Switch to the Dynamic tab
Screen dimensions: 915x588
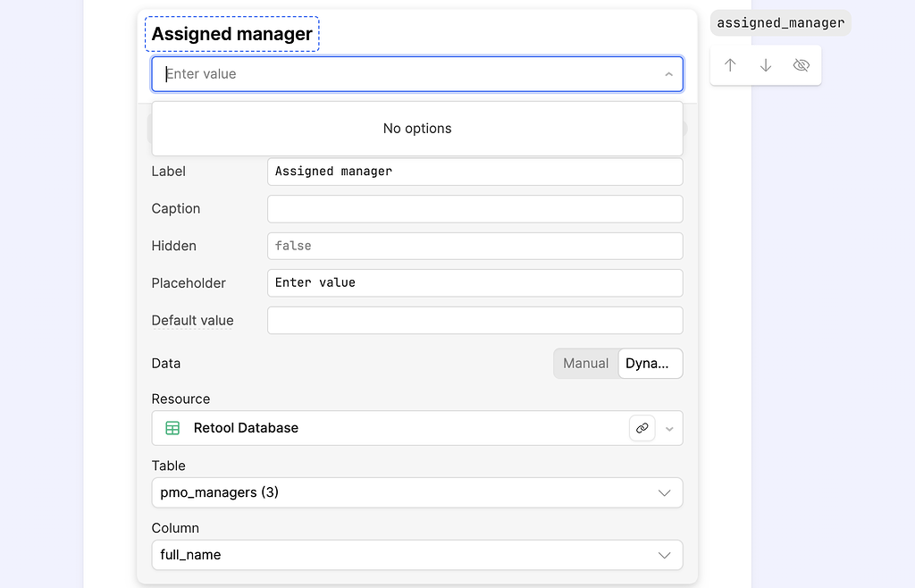tap(650, 364)
